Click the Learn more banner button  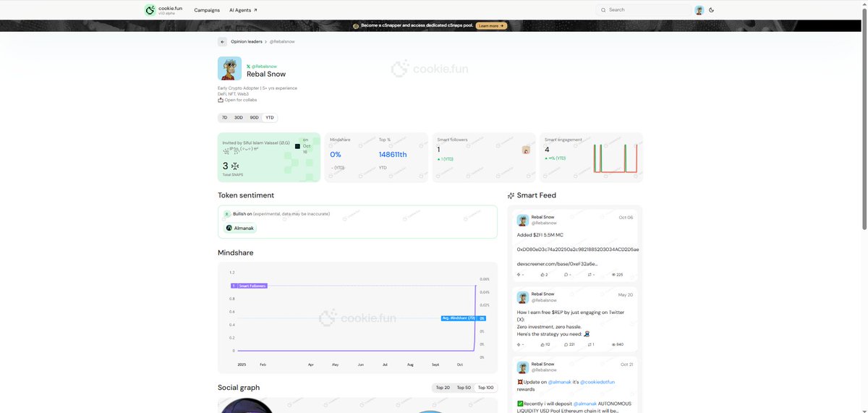coord(491,25)
